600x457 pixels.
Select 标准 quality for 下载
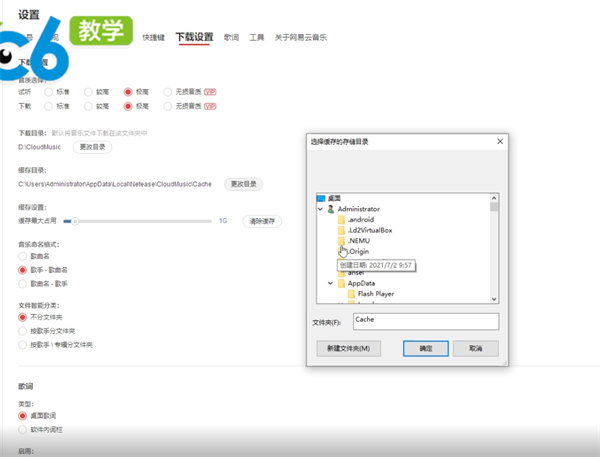click(x=48, y=106)
